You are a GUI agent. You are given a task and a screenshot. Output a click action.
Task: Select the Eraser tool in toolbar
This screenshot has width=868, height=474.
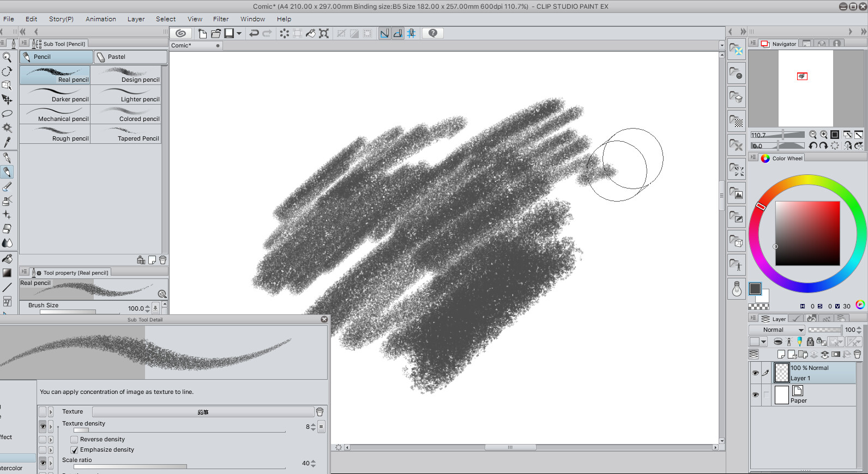point(7,229)
